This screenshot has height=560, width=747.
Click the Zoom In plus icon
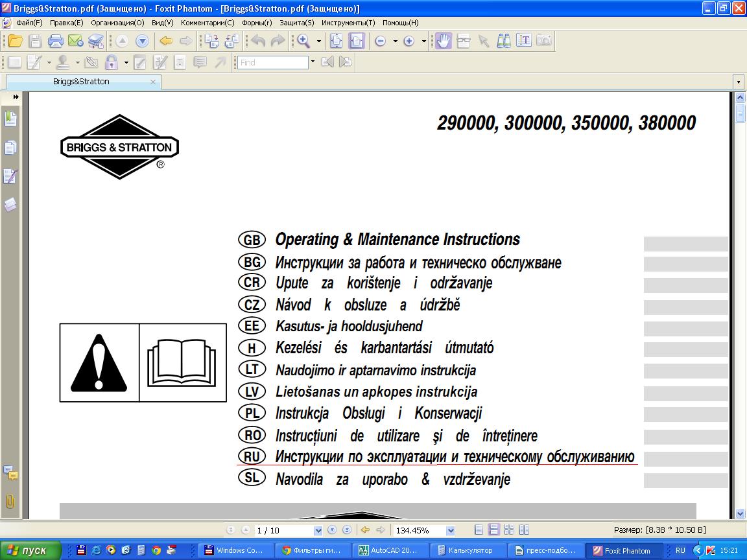409,41
